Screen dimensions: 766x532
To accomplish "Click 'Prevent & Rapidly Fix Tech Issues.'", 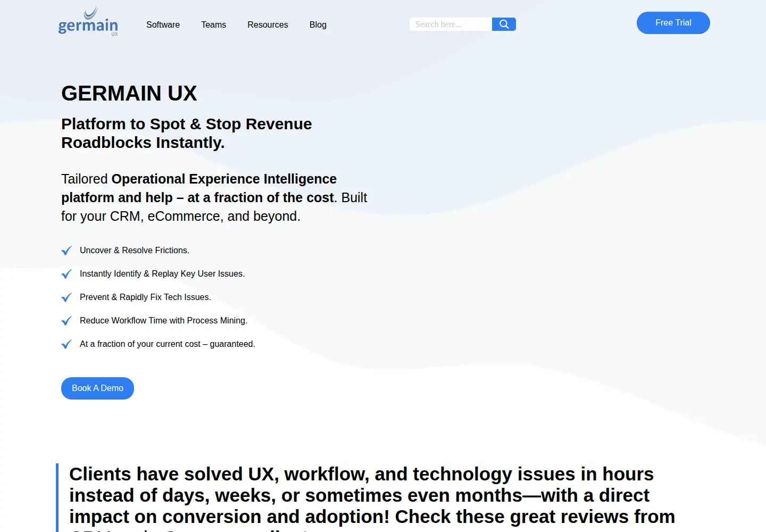I will pos(145,297).
